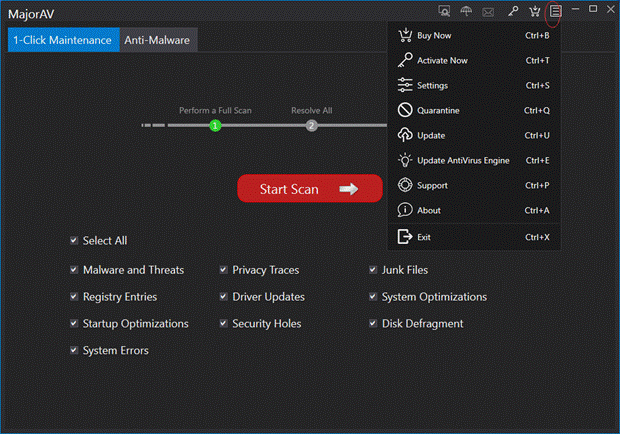Click the arrow on Start Scan button

[x=348, y=189]
